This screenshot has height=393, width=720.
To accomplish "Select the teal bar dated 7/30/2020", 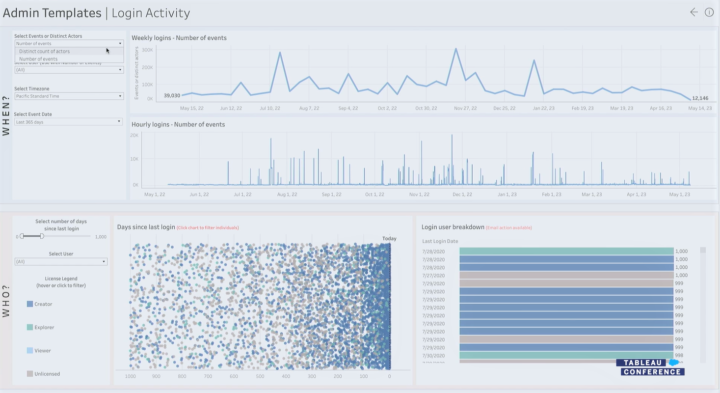I will [x=566, y=355].
